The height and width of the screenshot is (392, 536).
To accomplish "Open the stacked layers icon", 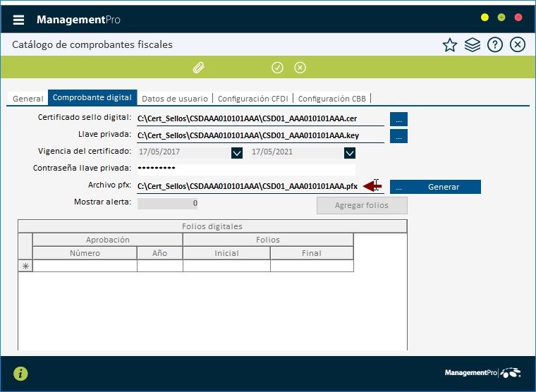I will [472, 45].
